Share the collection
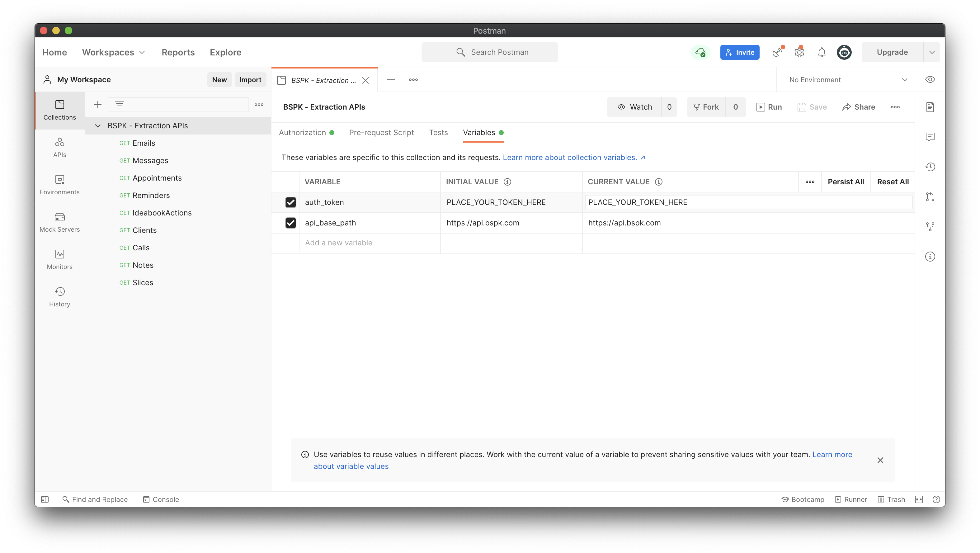 [x=859, y=107]
